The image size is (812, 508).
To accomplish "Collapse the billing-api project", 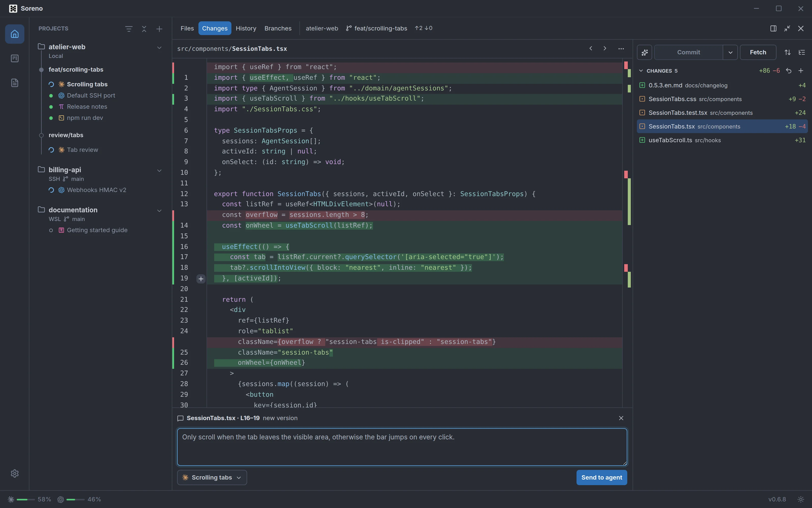I will point(159,171).
